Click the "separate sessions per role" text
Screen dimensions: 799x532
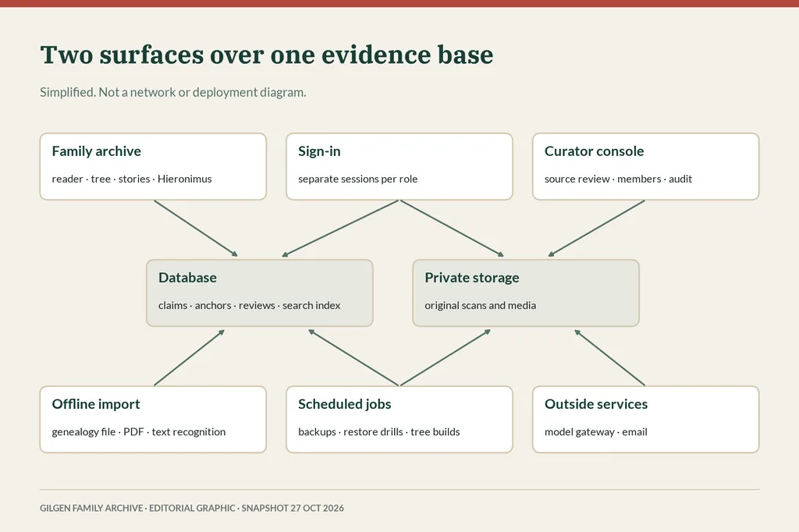tap(357, 179)
